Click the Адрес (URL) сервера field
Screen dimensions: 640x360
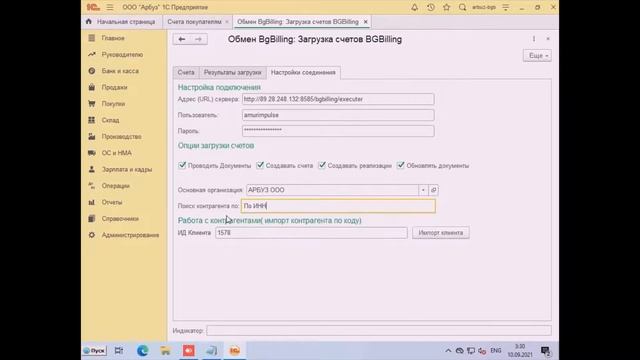338,99
